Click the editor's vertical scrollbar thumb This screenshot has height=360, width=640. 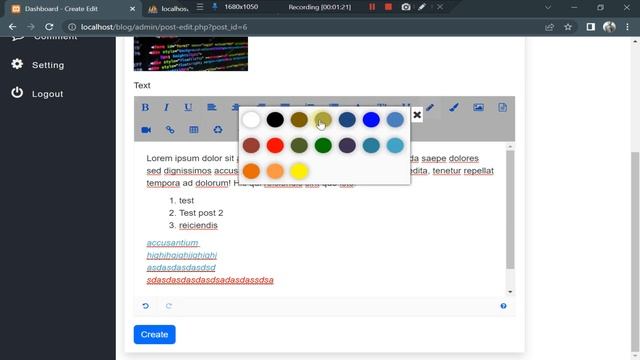click(x=510, y=209)
